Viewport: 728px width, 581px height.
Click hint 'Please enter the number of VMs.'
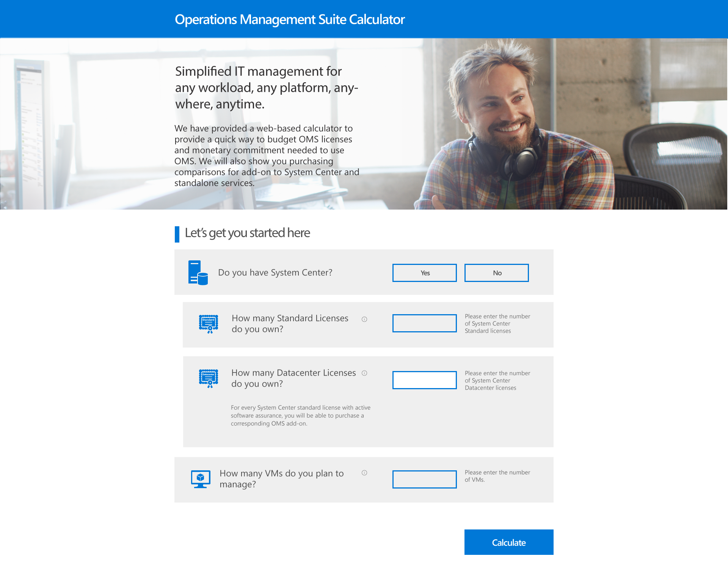[x=497, y=476]
